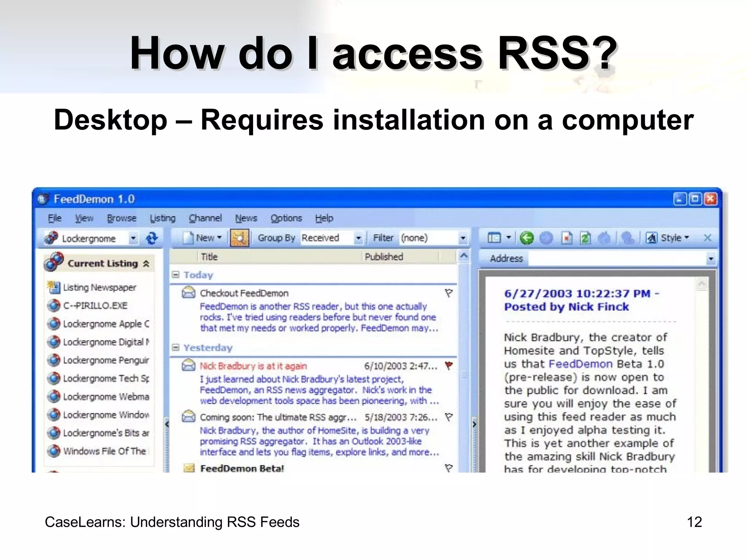Click the highlighted find news items button

pyautogui.click(x=239, y=238)
